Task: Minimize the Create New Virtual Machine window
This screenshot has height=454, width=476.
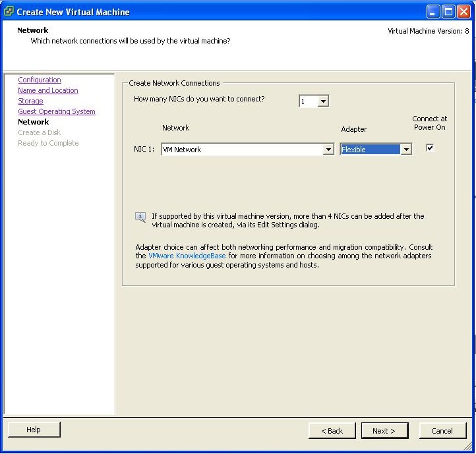Action: (x=432, y=11)
